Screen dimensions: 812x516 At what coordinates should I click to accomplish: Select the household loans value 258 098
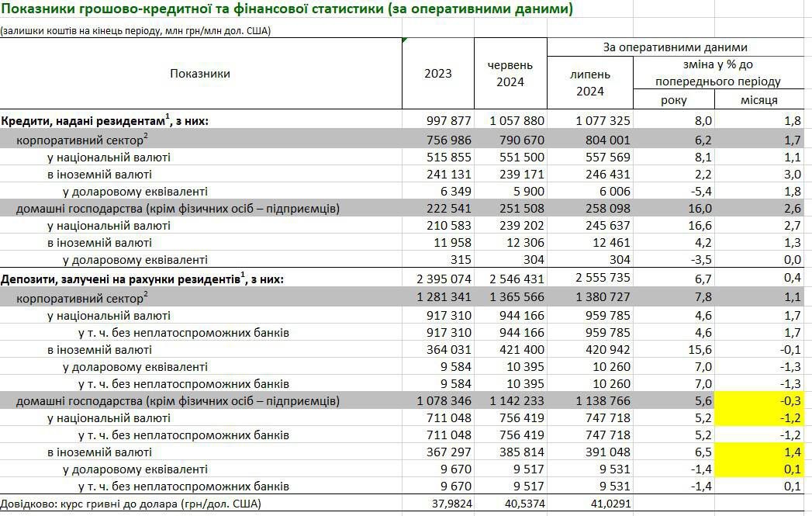602,208
